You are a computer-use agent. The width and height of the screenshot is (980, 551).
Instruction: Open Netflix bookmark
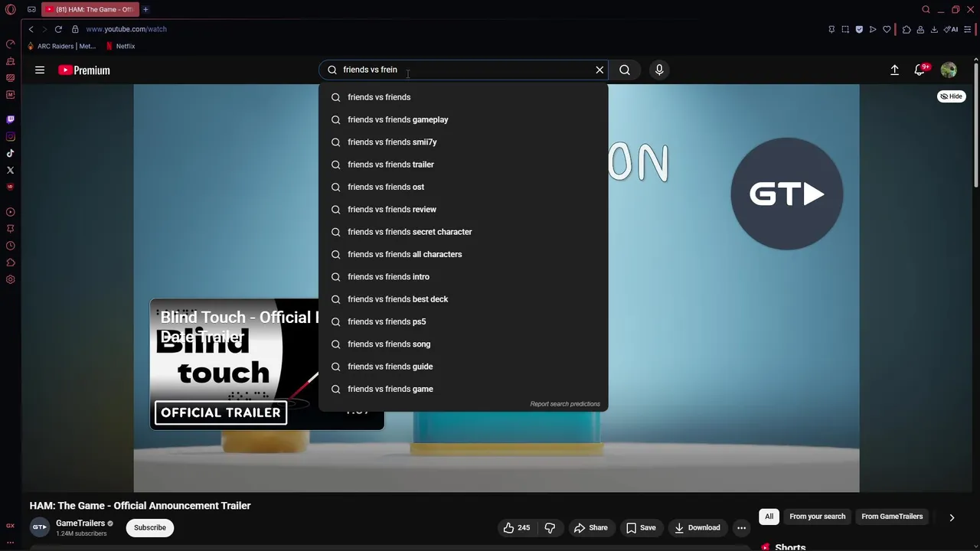point(120,46)
